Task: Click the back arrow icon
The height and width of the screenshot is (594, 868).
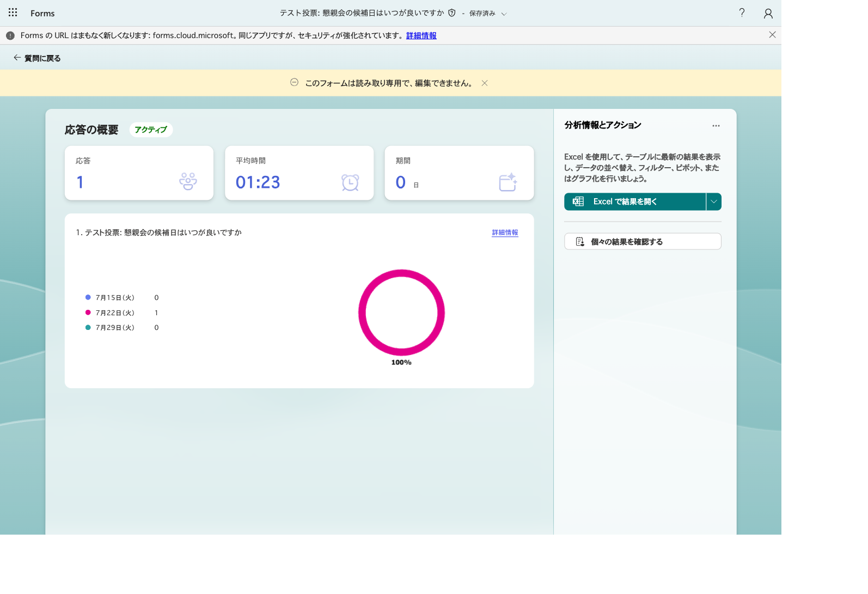Action: (17, 58)
